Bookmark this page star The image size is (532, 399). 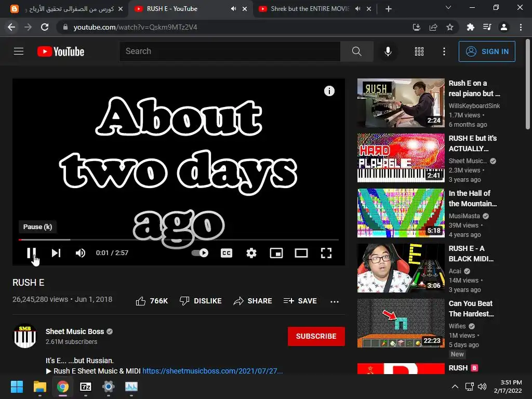click(450, 27)
